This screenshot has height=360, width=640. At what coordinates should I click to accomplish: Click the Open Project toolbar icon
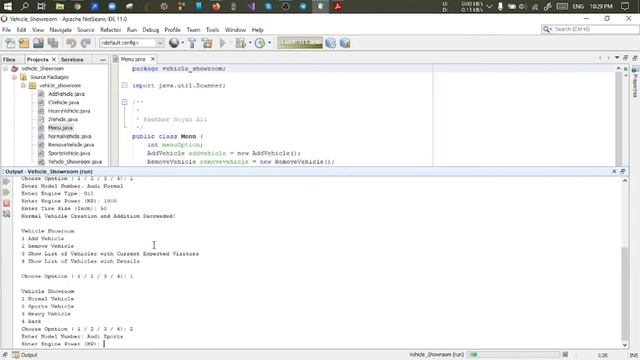coord(38,43)
